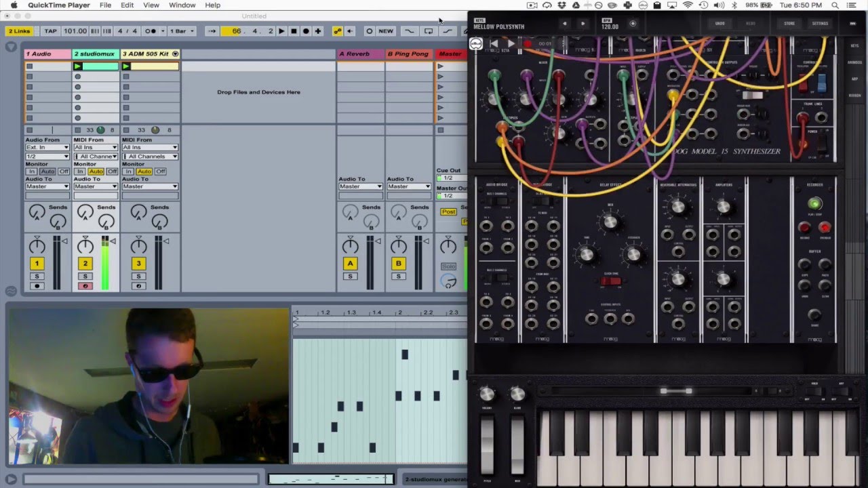Click the Post send button
The image size is (868, 488).
pos(448,212)
